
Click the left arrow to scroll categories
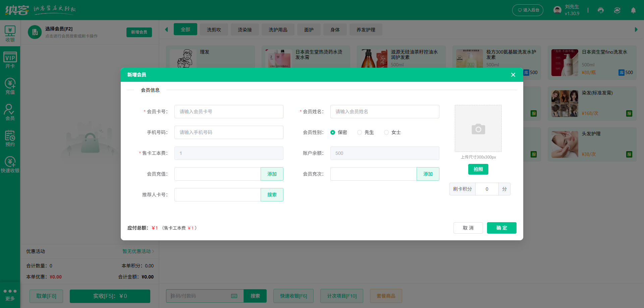tap(167, 29)
